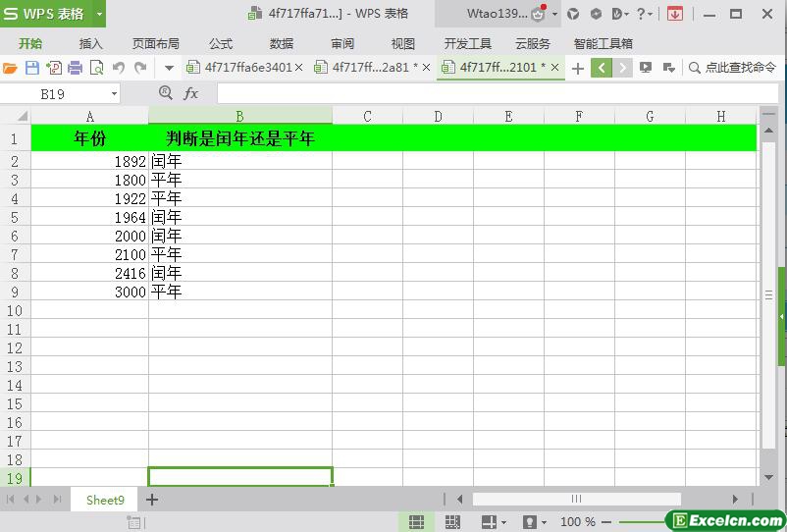
Task: Click the 判断是闰年还是平年 header cell
Action: [x=239, y=138]
